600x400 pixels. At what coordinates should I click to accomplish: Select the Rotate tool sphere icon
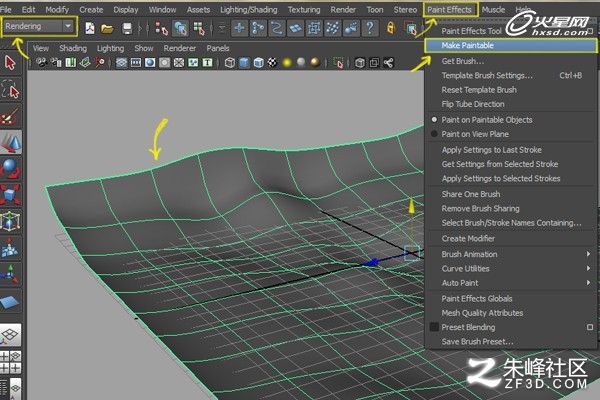pos(10,169)
